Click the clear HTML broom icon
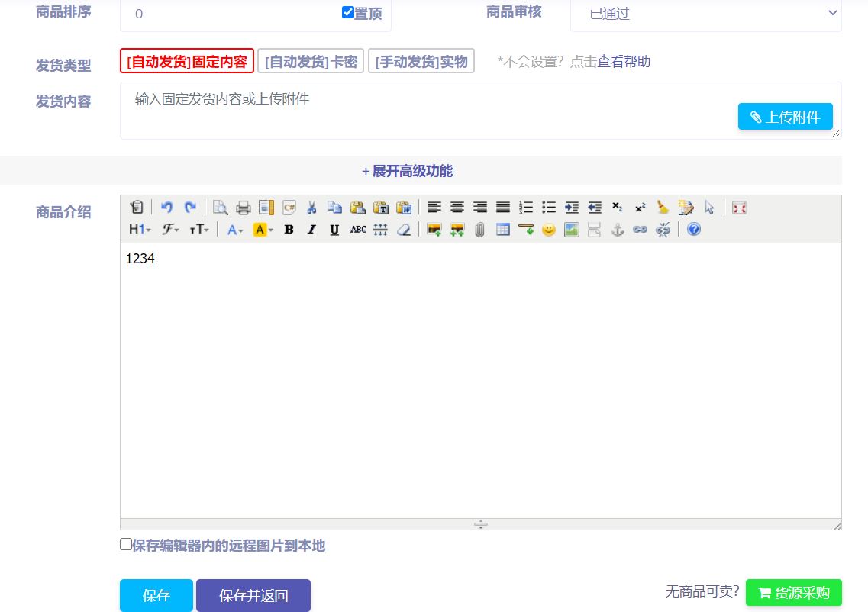The image size is (868, 612). pyautogui.click(x=663, y=208)
